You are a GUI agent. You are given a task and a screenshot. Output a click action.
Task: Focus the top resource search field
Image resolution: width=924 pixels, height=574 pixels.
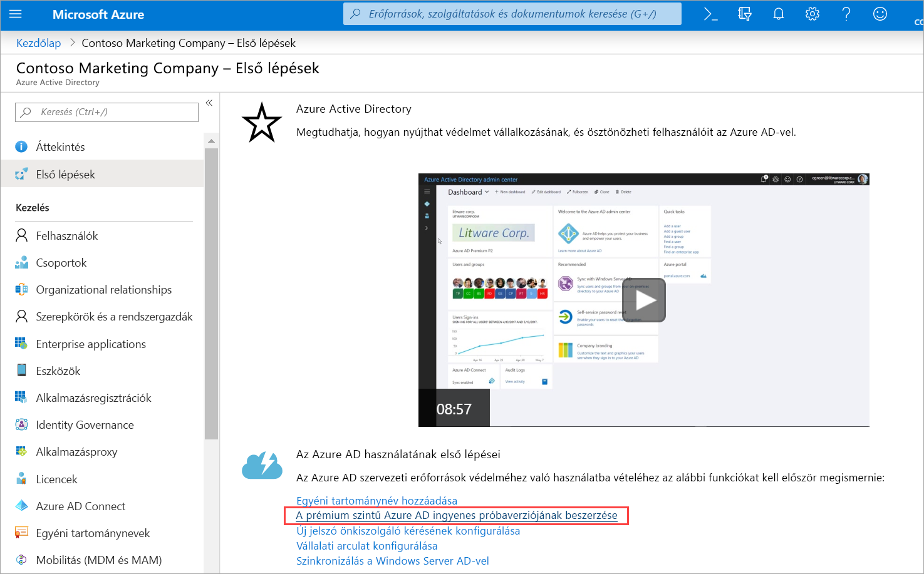(x=512, y=14)
